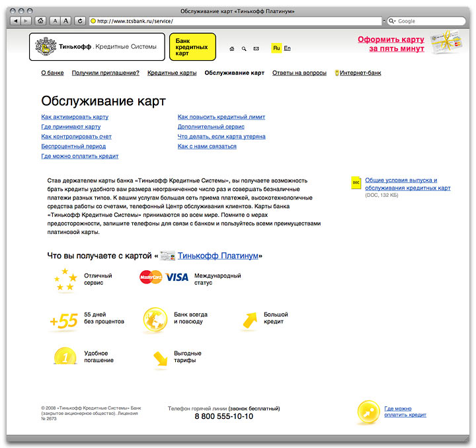Switch site language to En
The height and width of the screenshot is (448, 476).
(x=287, y=48)
